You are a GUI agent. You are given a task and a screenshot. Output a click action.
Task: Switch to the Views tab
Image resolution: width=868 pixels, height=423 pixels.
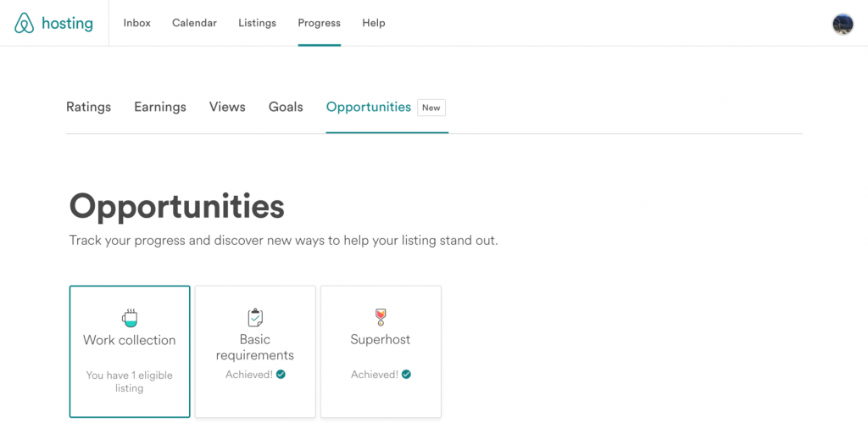(227, 107)
